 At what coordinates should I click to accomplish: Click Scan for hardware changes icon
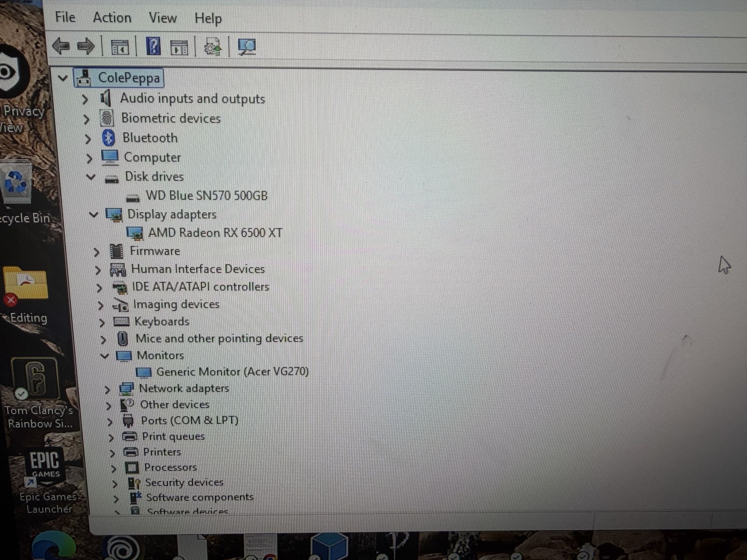pyautogui.click(x=247, y=47)
